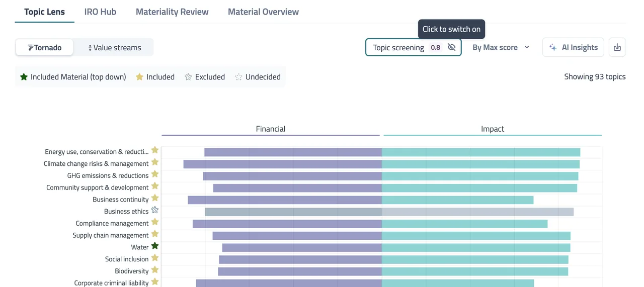Image resolution: width=644 pixels, height=287 pixels.
Task: Click the Financial column header
Action: tap(270, 129)
